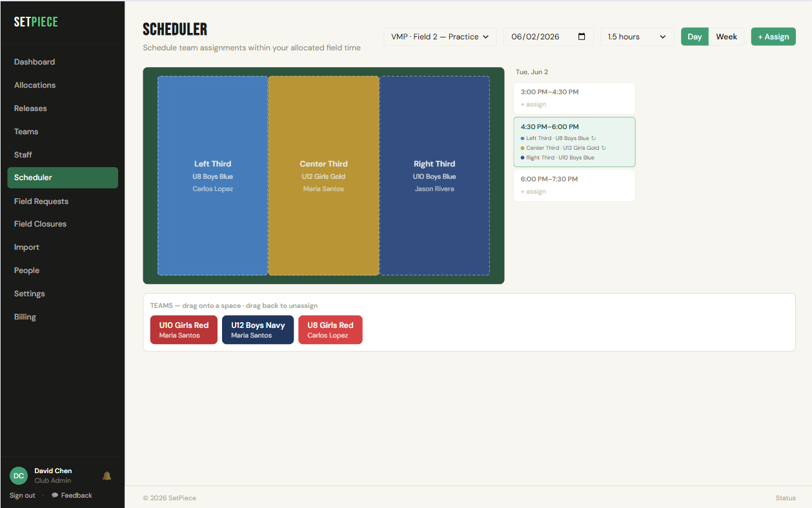This screenshot has width=812, height=508.
Task: Click the gold dot for Center Third entry
Action: (523, 148)
